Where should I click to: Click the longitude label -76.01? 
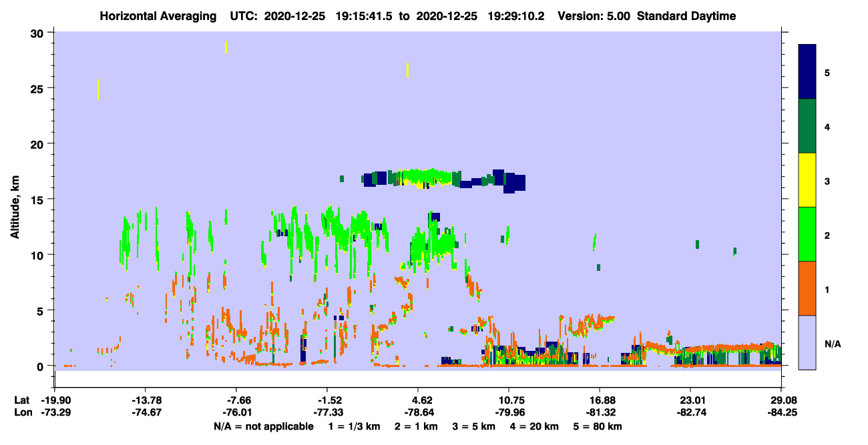point(236,412)
